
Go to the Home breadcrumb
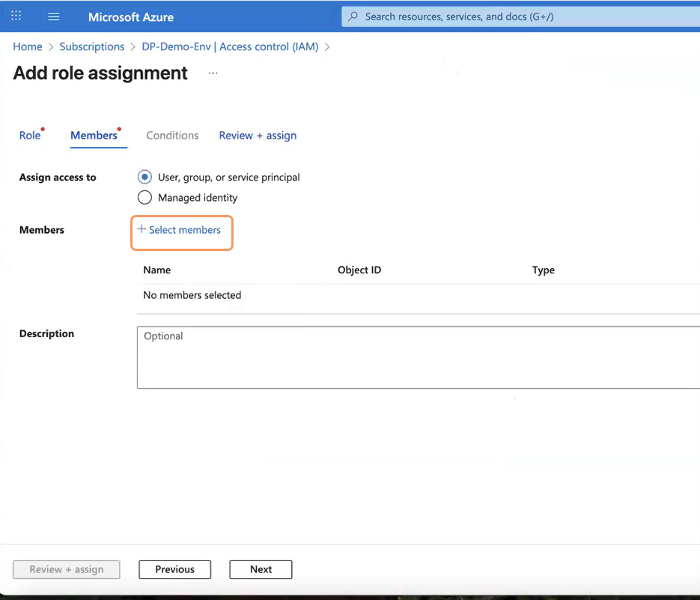click(28, 46)
